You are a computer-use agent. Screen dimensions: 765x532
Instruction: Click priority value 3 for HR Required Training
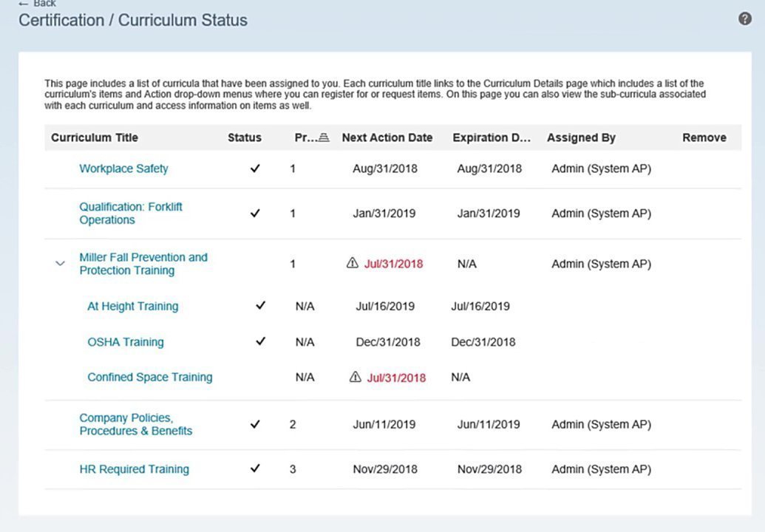click(293, 469)
